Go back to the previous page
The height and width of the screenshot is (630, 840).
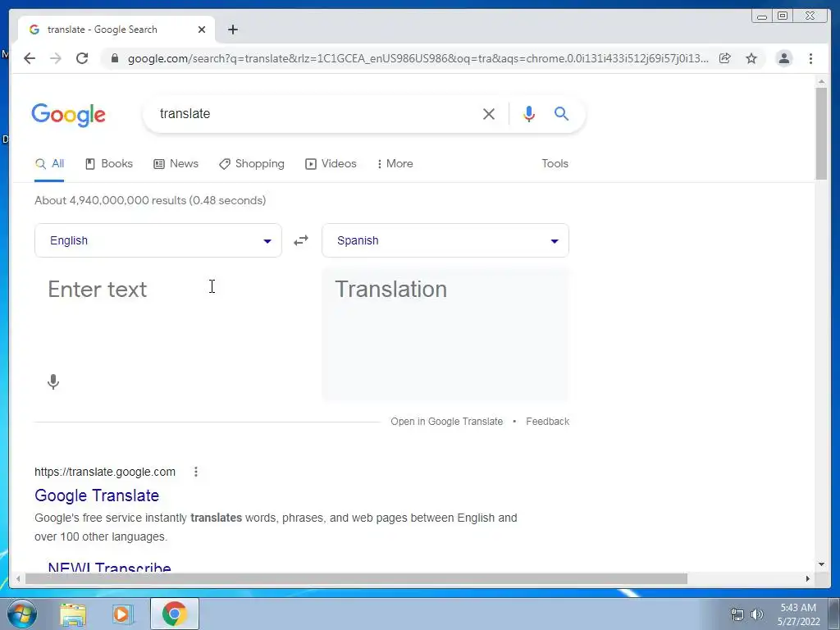(30, 58)
